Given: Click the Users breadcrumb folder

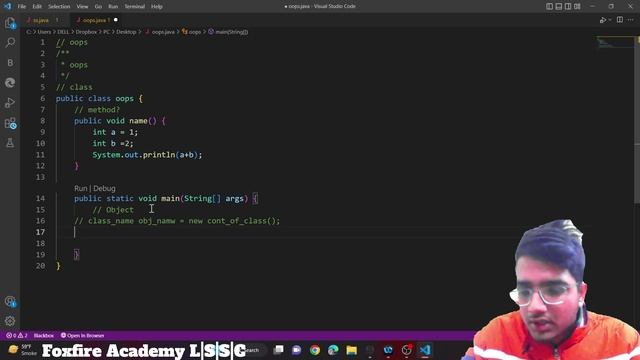Looking at the screenshot, I should coord(44,32).
